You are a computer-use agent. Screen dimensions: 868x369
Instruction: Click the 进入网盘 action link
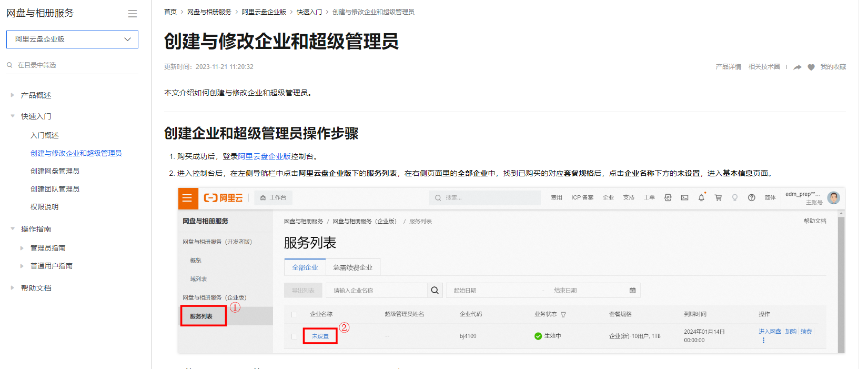point(770,332)
